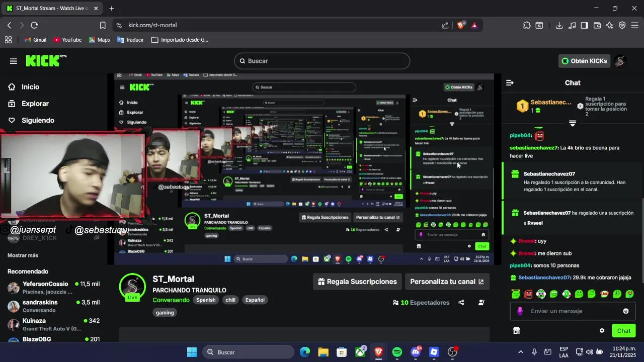Open Siguiendo in the sidebar
The image size is (644, 362).
click(x=38, y=120)
